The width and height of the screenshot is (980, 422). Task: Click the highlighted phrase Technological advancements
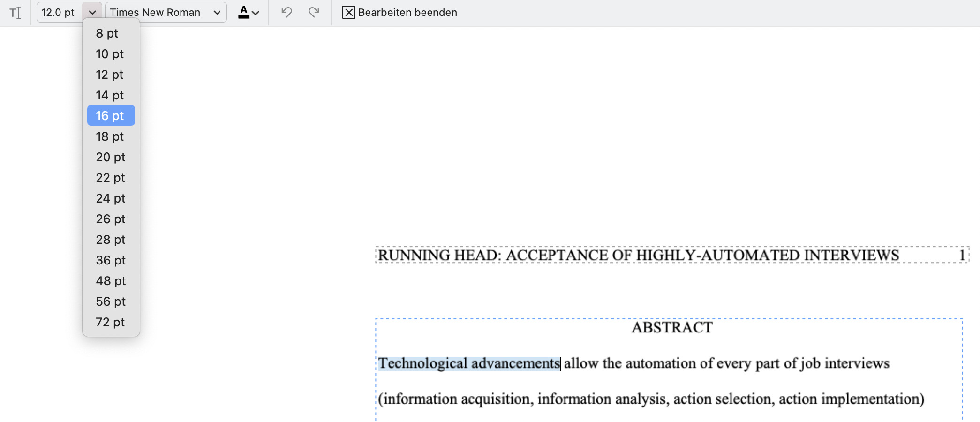468,363
